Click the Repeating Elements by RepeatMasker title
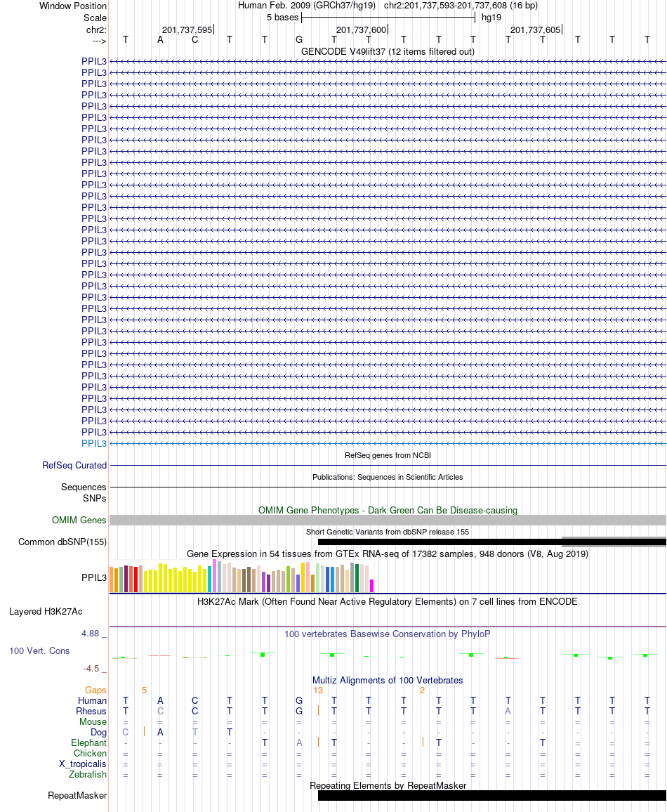Screen dimensions: 667x812 pos(388,786)
